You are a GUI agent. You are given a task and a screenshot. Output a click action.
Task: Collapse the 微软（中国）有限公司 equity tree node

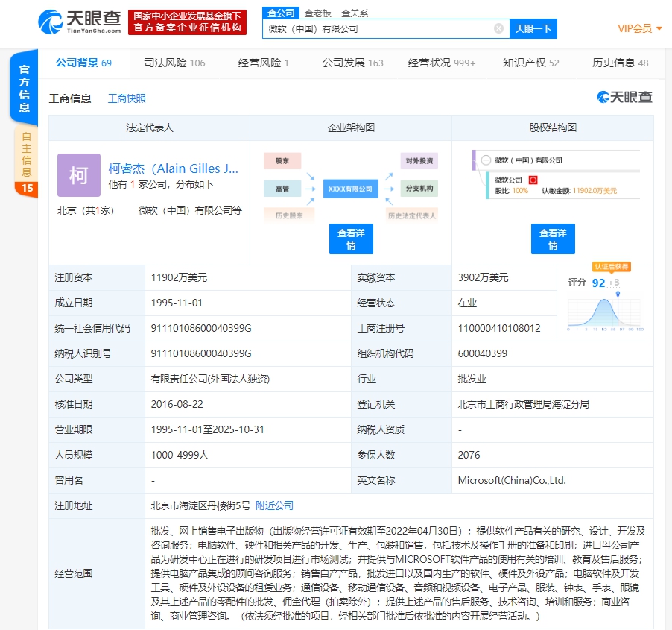(x=486, y=160)
